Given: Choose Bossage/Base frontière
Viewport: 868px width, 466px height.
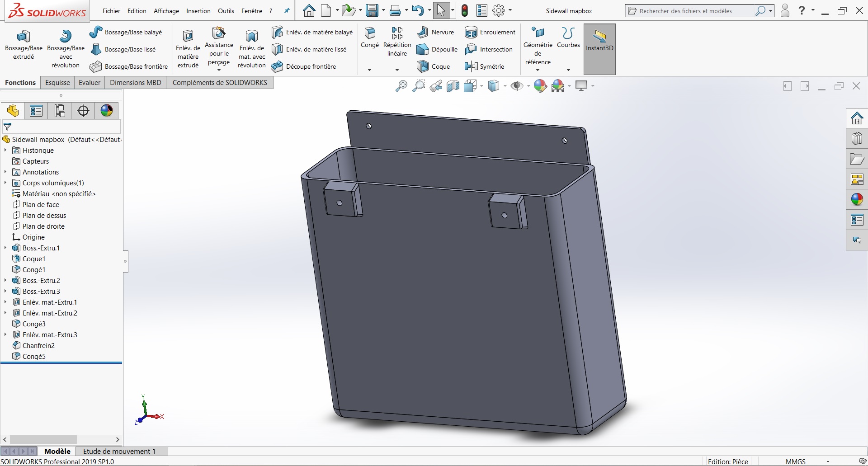Looking at the screenshot, I should 128,66.
